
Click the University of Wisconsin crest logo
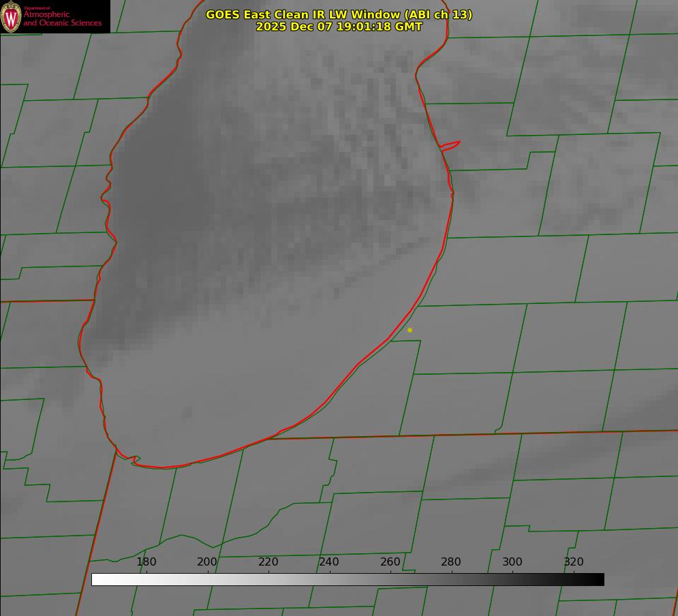tap(11, 16)
